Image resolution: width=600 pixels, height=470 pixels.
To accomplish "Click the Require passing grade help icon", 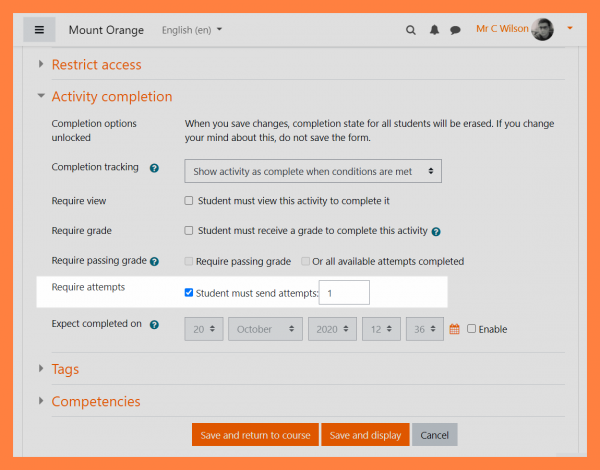I will (154, 262).
